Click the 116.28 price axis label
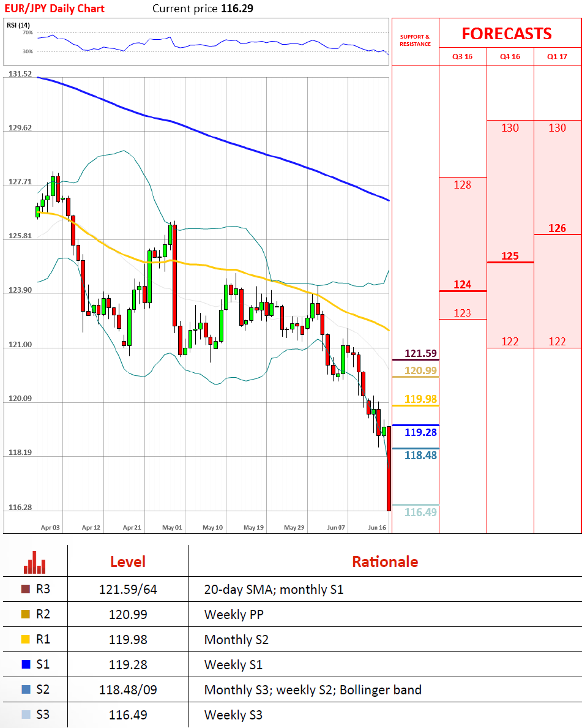582x728 pixels. [20, 508]
